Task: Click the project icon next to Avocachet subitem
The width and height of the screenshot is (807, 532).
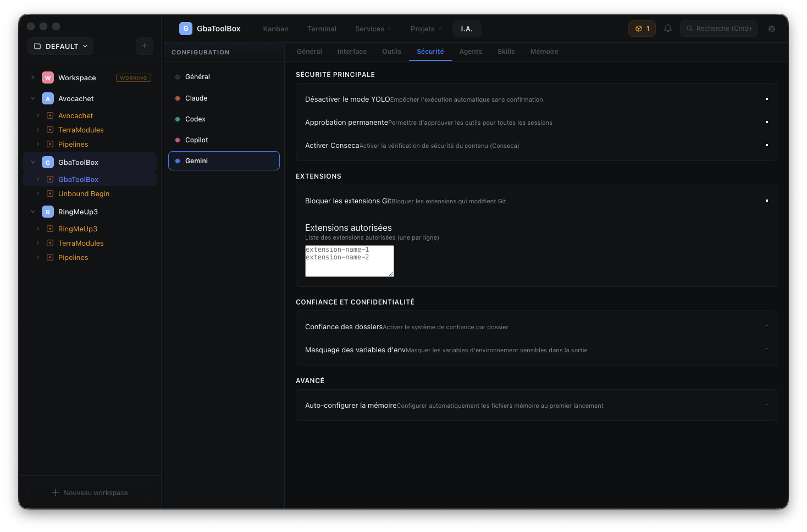Action: [x=50, y=115]
